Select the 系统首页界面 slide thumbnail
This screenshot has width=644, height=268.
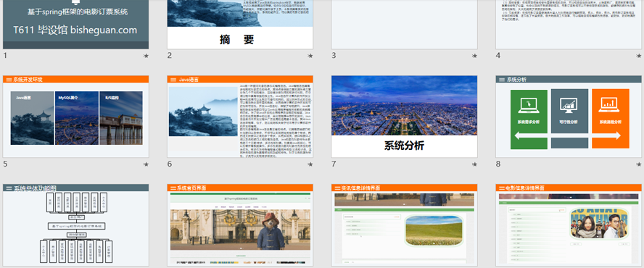click(240, 225)
